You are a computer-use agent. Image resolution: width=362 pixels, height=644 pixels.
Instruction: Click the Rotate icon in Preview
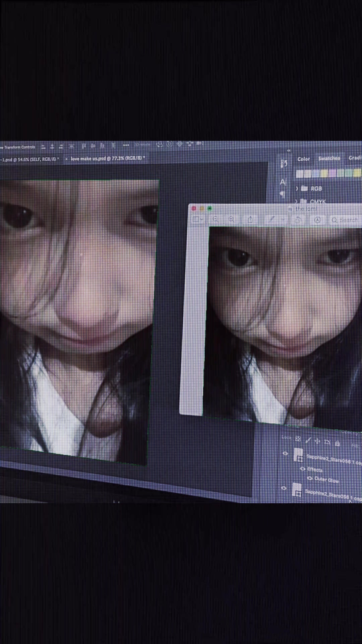[298, 220]
